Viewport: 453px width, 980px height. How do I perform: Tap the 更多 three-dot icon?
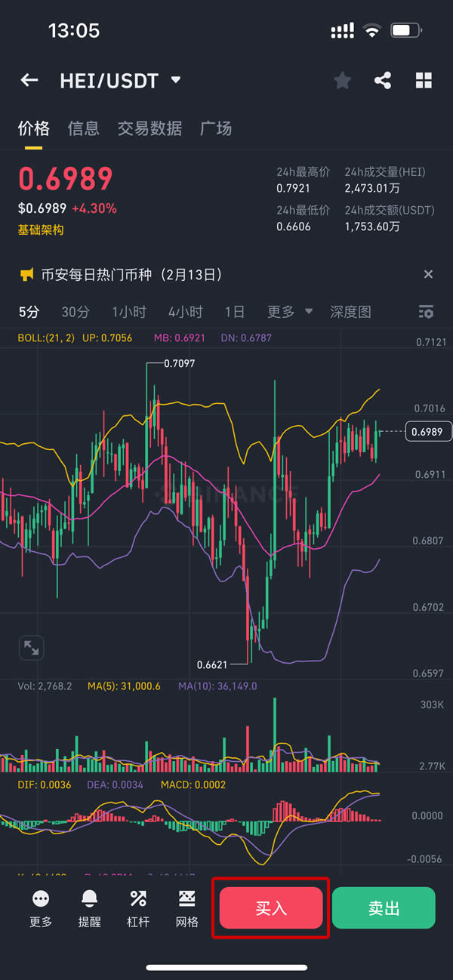(41, 898)
